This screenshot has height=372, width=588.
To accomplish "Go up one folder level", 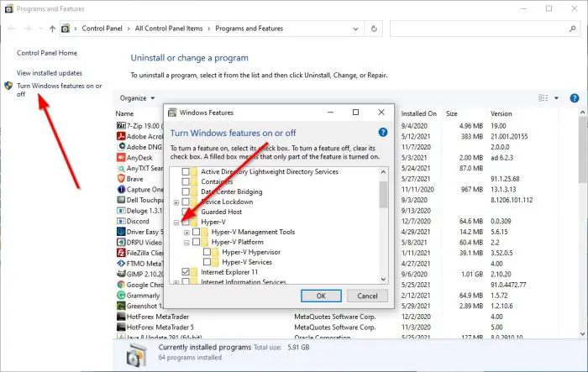I will pos(52,29).
